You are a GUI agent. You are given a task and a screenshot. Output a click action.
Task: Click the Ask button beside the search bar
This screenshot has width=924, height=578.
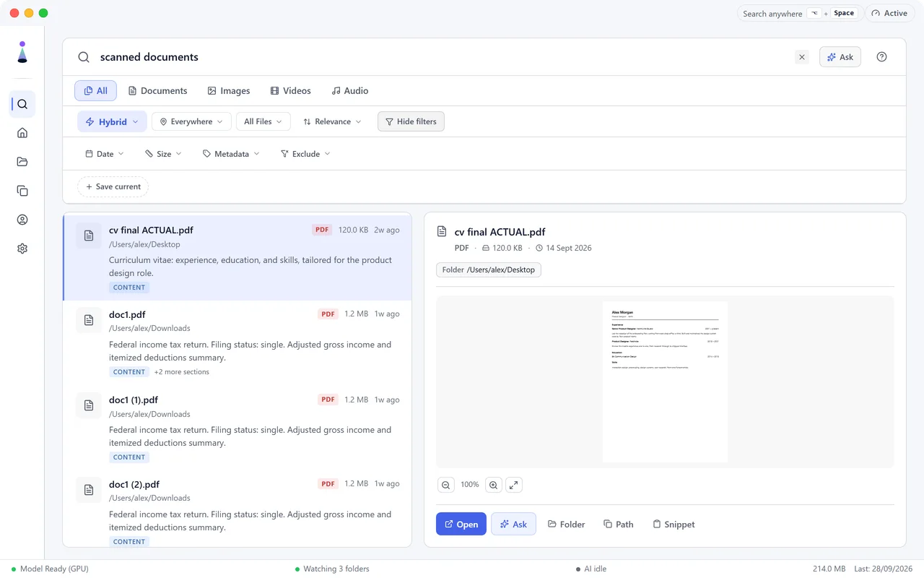click(x=840, y=57)
